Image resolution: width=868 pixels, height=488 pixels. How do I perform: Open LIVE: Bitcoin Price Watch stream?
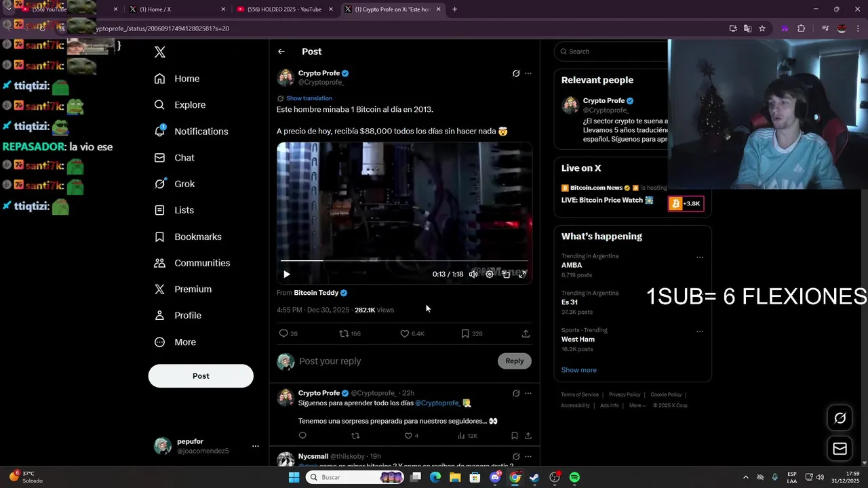[607, 200]
